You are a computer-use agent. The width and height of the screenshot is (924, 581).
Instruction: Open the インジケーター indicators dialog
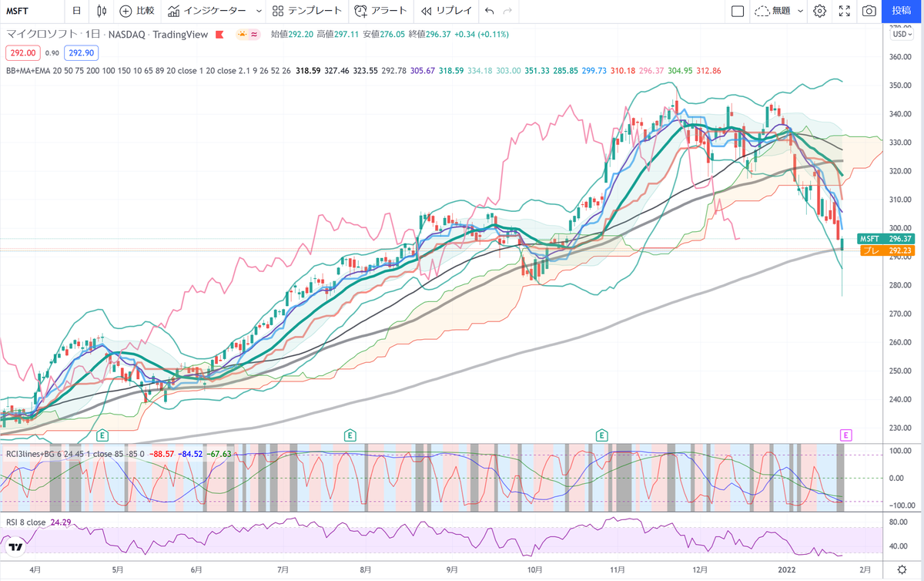click(x=207, y=11)
